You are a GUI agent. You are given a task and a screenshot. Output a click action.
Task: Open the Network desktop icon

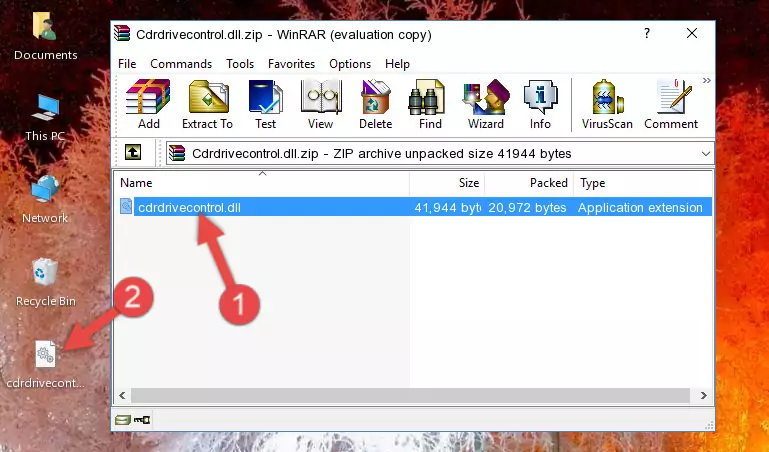point(45,200)
